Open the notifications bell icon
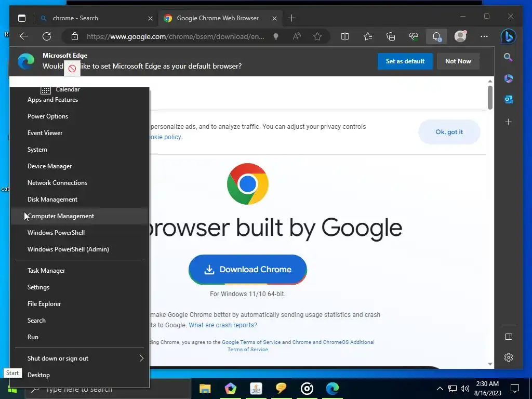Screen dimensions: 532x399 [436, 36]
